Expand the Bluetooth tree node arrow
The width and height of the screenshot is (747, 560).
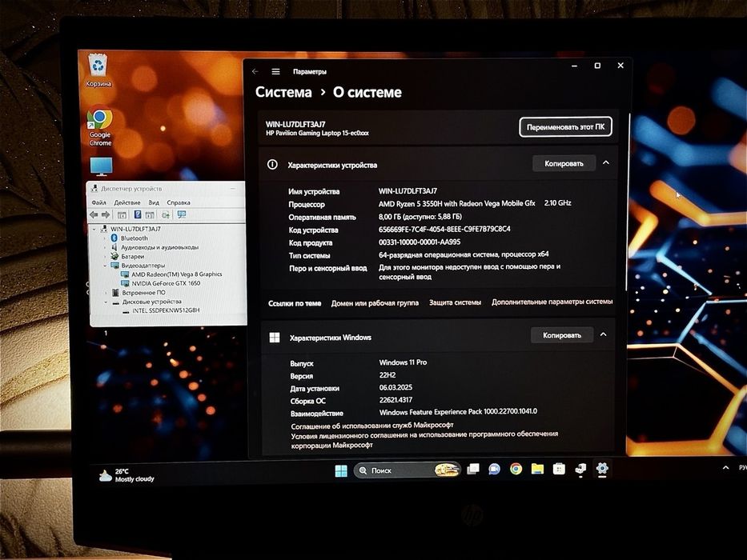(106, 238)
